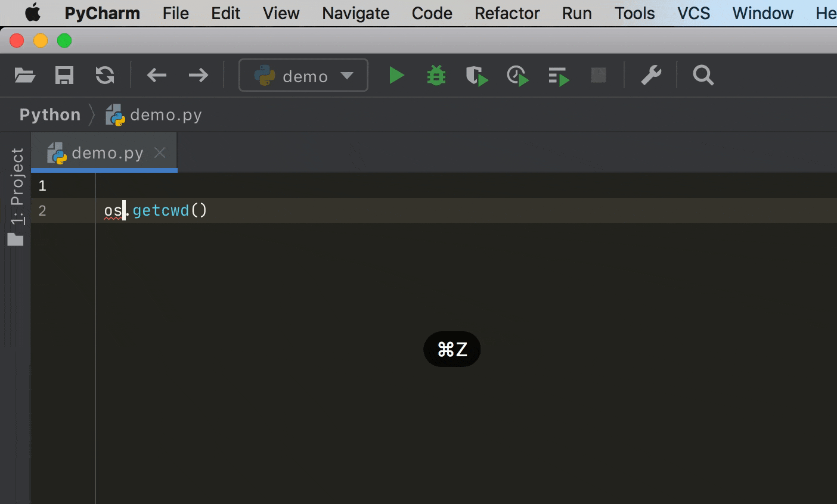Image resolution: width=837 pixels, height=504 pixels.
Task: Navigate forward with the right arrow
Action: click(x=198, y=76)
